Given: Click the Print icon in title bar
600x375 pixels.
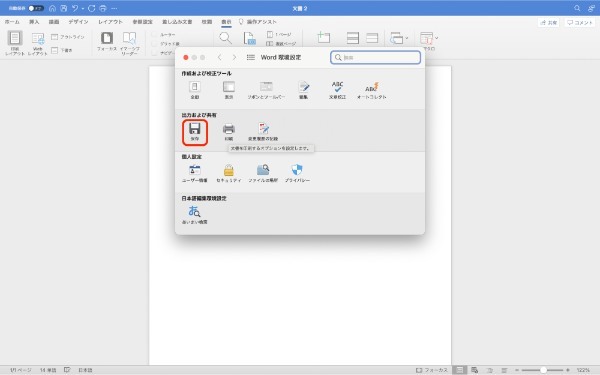Looking at the screenshot, I should [103, 8].
